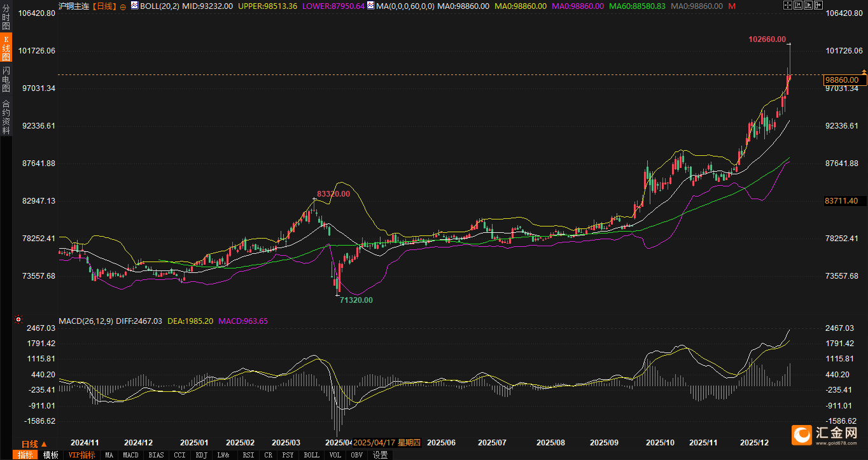Click the MA indicator chart icon

pos(370,6)
